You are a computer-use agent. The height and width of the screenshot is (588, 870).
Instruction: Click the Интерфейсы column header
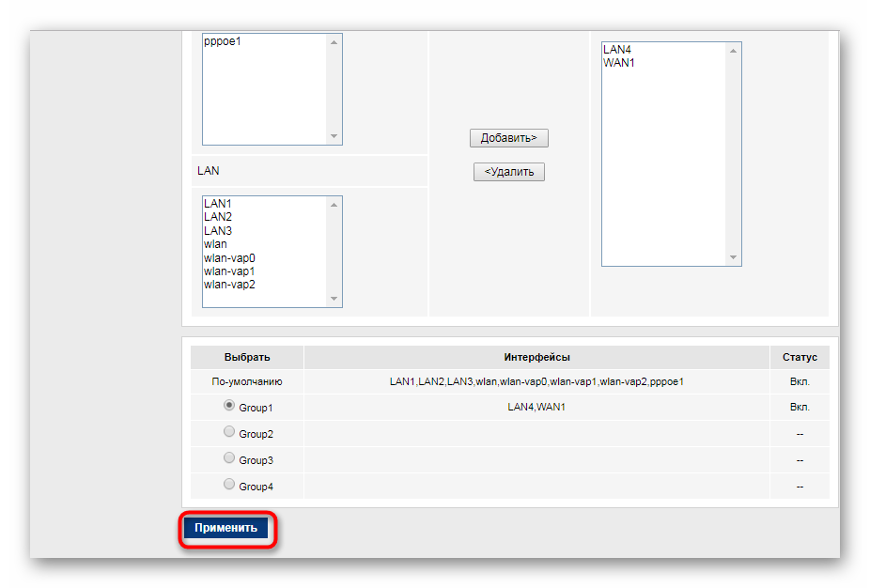pos(536,357)
